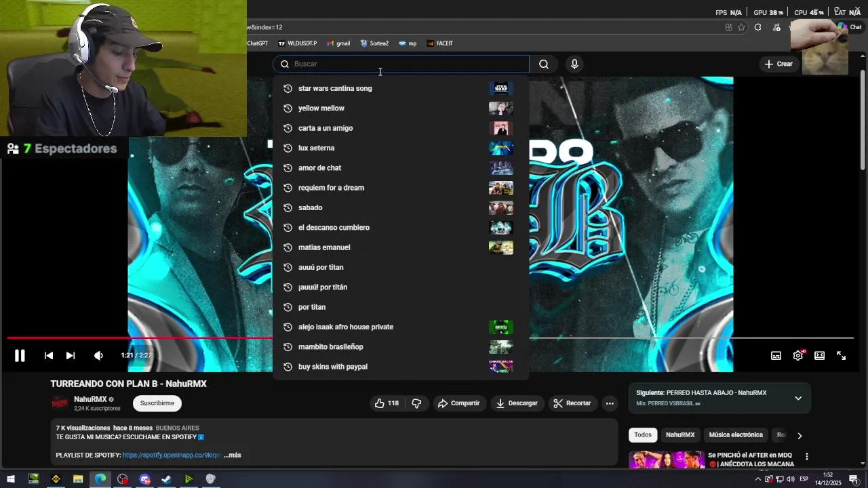The image size is (868, 488).
Task: Choose 'carta a un amigo' suggestion
Action: pyautogui.click(x=401, y=128)
